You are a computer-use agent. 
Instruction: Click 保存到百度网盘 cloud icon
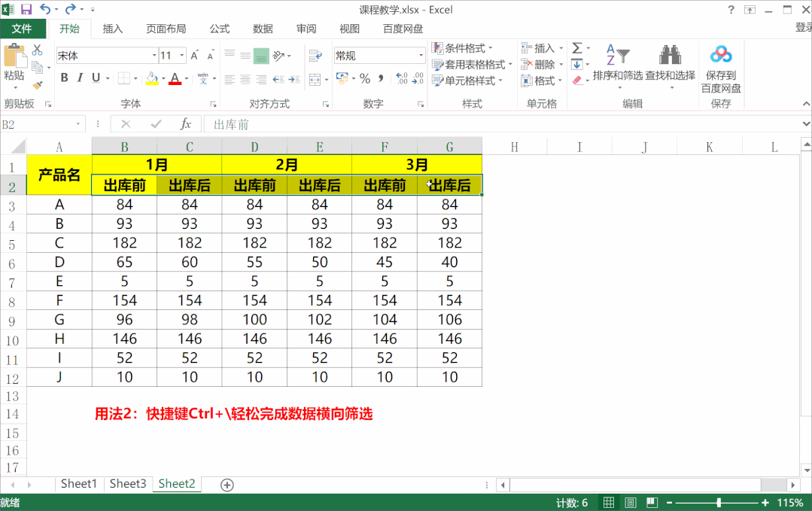point(721,55)
